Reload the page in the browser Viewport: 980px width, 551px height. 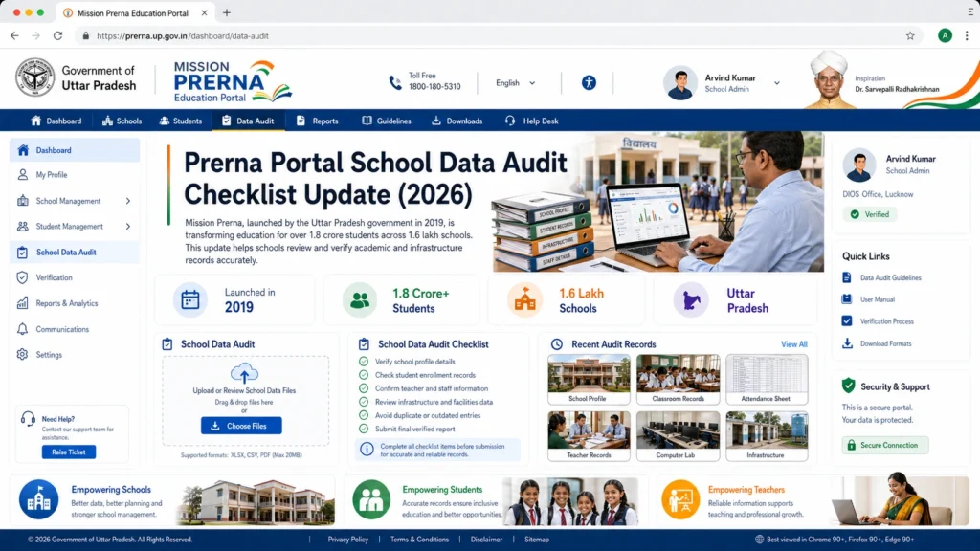point(57,35)
